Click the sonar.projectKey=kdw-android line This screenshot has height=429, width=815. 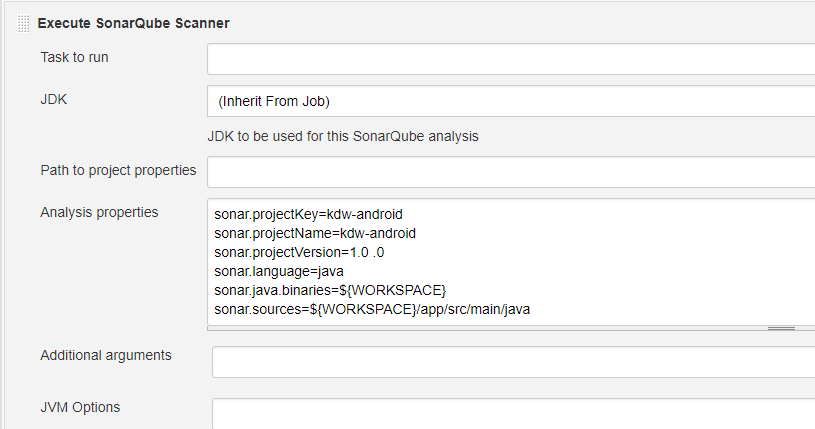pos(308,214)
